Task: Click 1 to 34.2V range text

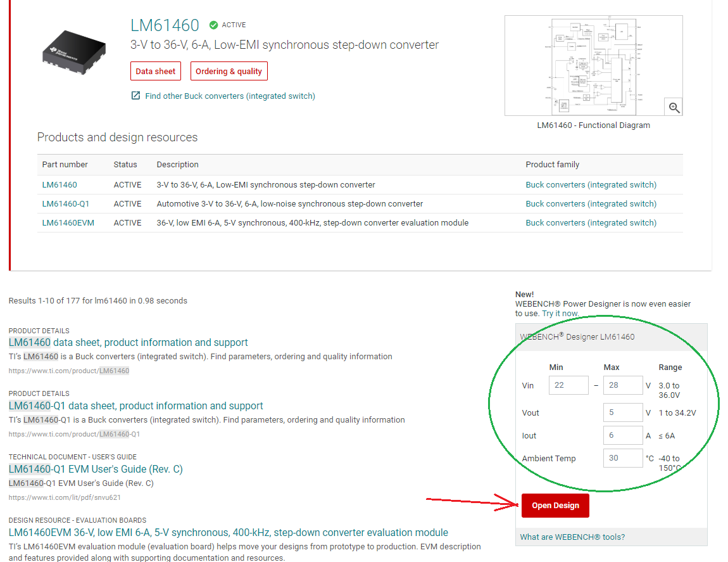Action: (x=677, y=412)
